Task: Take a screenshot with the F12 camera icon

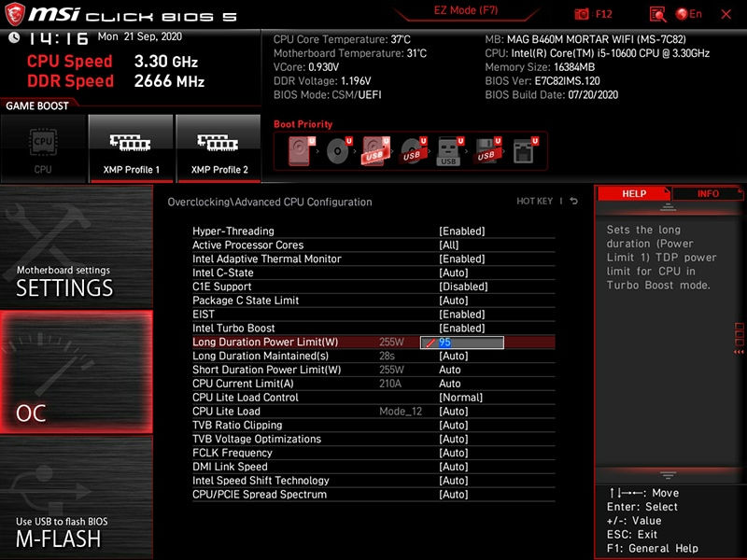Action: (x=582, y=14)
